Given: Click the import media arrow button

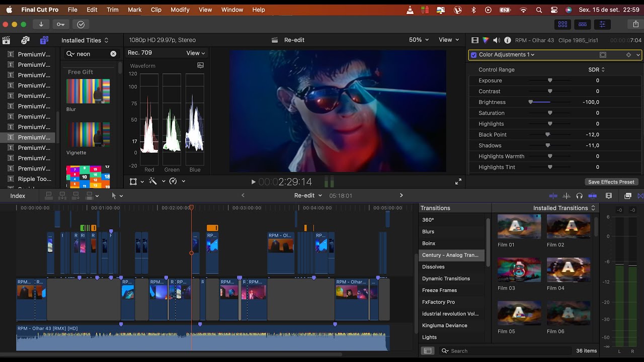Looking at the screenshot, I should click(41, 24).
